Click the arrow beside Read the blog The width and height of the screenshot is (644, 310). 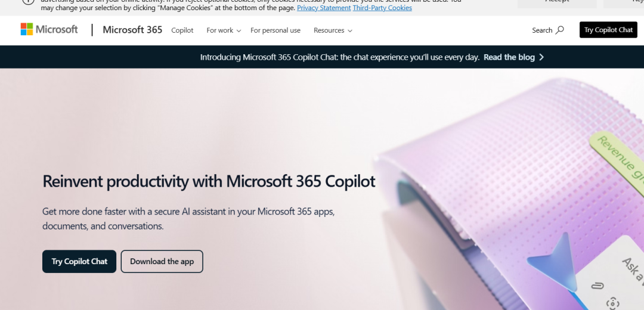(541, 57)
